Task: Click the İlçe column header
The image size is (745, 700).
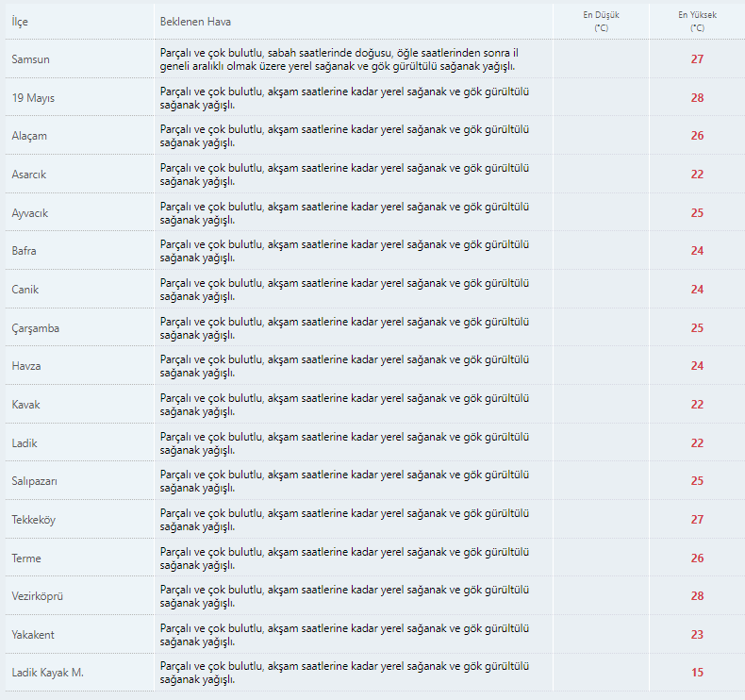Action: [x=20, y=22]
